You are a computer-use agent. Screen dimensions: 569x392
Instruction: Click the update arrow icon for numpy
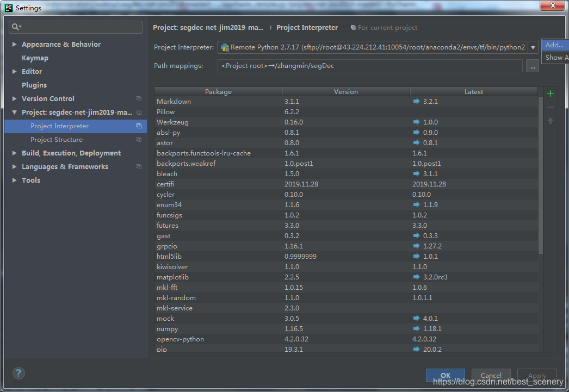[x=416, y=328]
